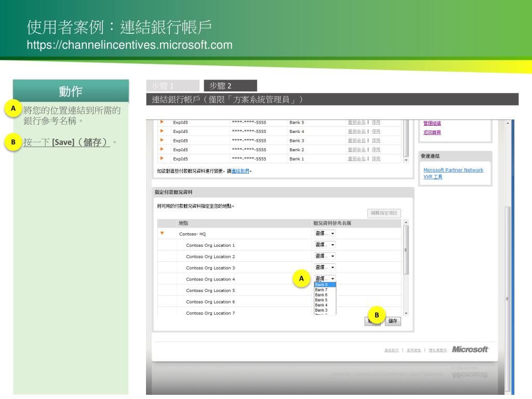Screen dimensions: 532x399
Task: Click the 重新命名 link in the Bank 2 row
Action: pos(356,150)
